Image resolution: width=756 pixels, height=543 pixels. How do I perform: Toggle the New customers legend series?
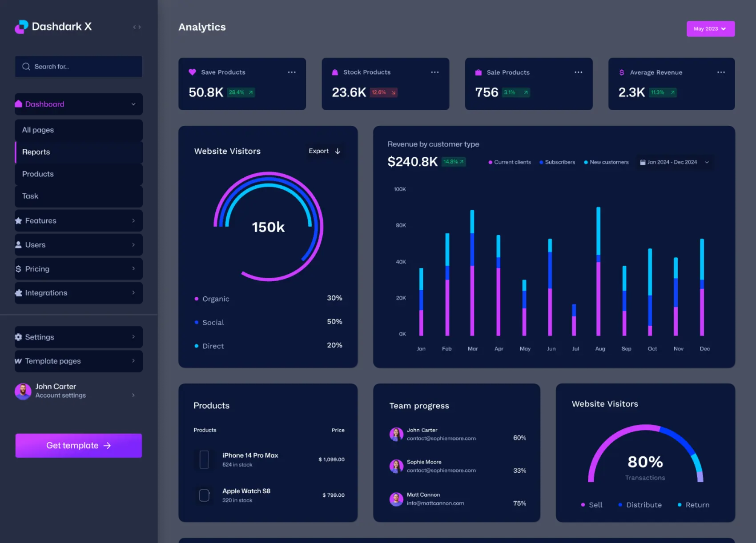pos(606,162)
